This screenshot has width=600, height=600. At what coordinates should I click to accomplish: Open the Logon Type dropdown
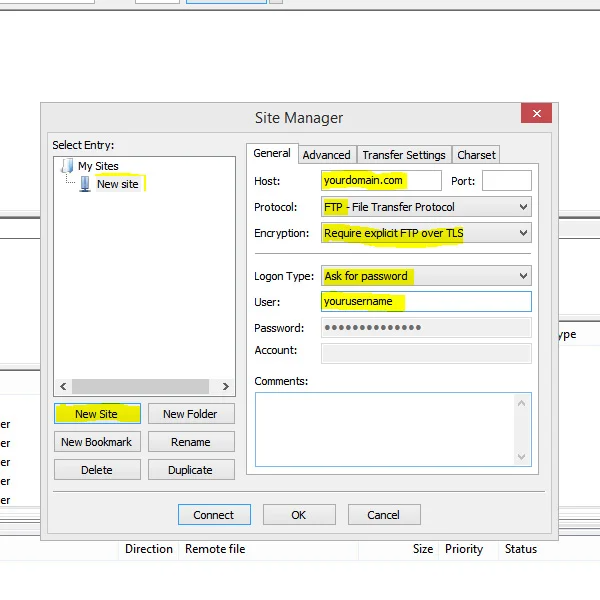(426, 276)
